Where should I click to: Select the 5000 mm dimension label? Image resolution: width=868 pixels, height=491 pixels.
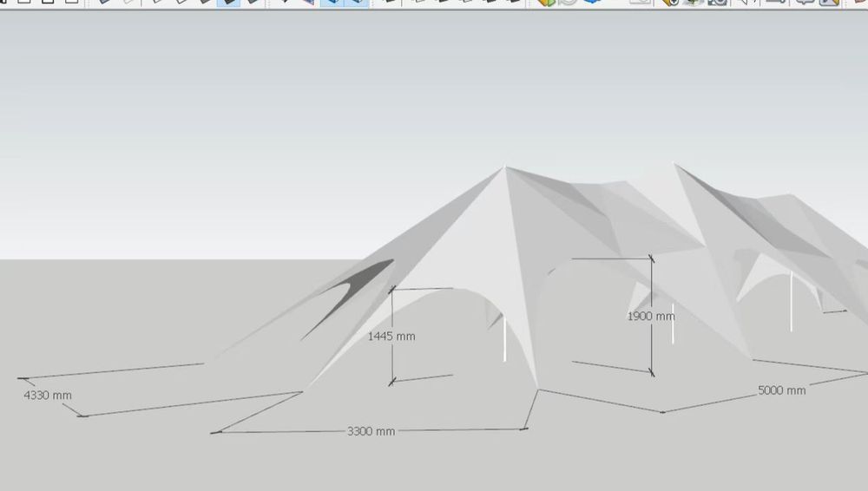coord(782,390)
